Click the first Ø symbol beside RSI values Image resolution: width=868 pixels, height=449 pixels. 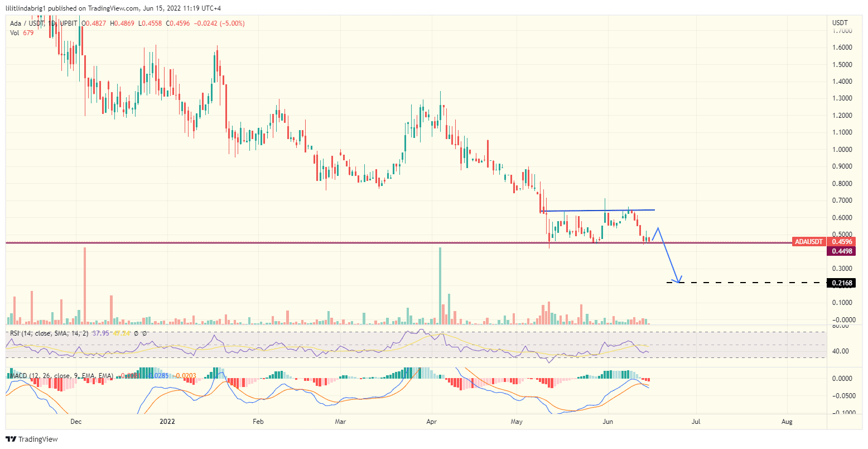tap(136, 333)
